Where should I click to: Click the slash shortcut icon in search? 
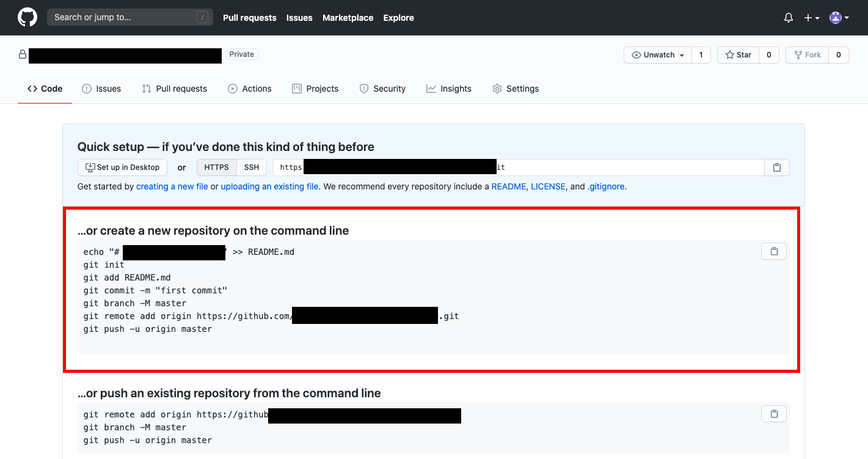point(203,18)
